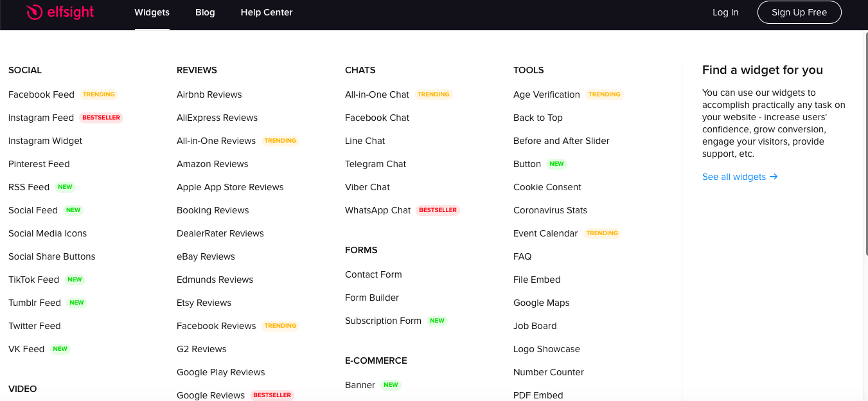Screen dimensions: 868x401
Task: Open DealerRater Reviews
Action: pyautogui.click(x=220, y=233)
